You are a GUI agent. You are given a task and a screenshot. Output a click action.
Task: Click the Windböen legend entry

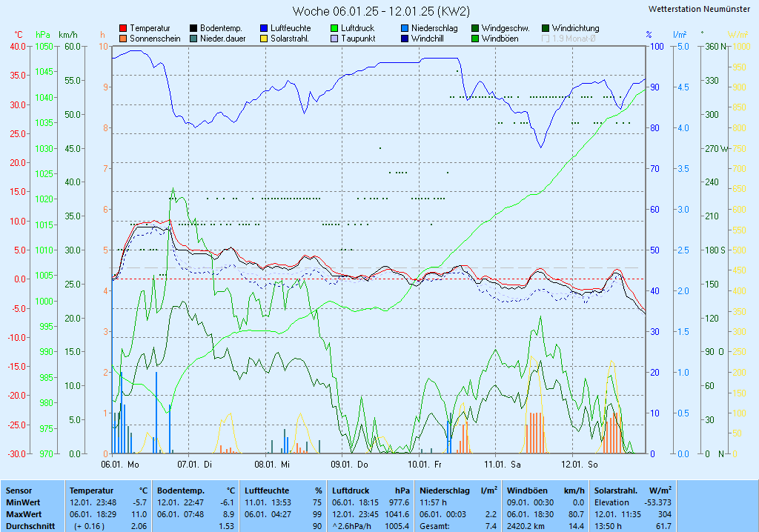click(x=500, y=39)
